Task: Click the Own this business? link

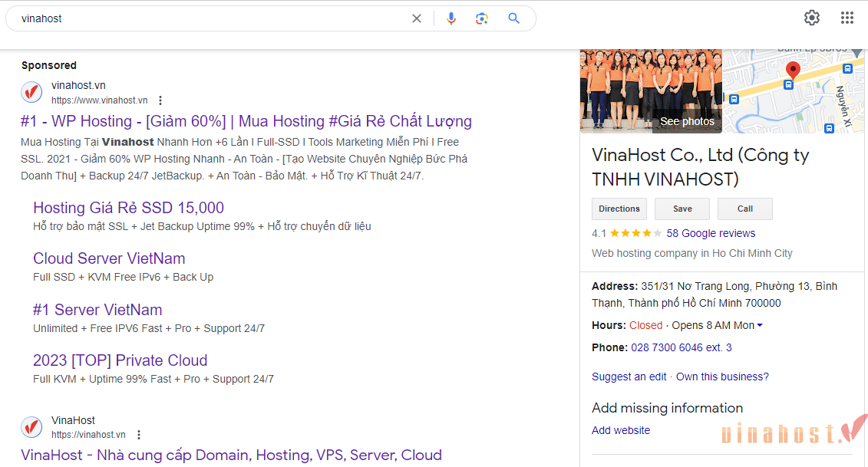Action: pyautogui.click(x=722, y=377)
